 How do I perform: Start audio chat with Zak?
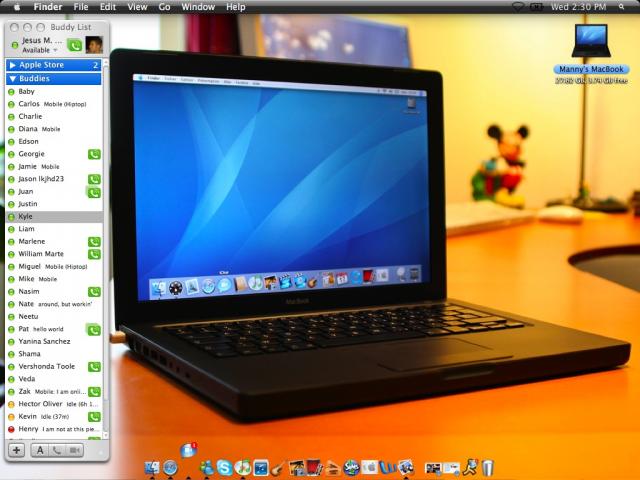94,392
